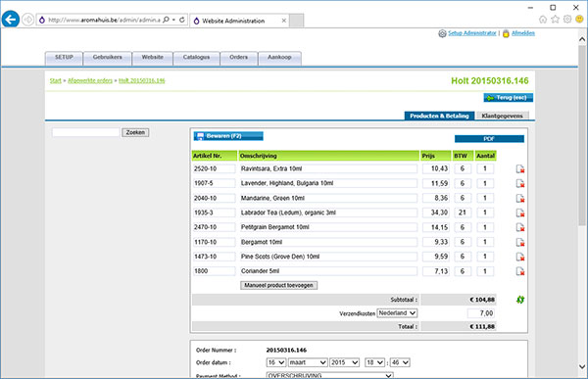Click the Artikel Nr. field 2520-10
Image resolution: width=588 pixels, height=379 pixels.
214,168
